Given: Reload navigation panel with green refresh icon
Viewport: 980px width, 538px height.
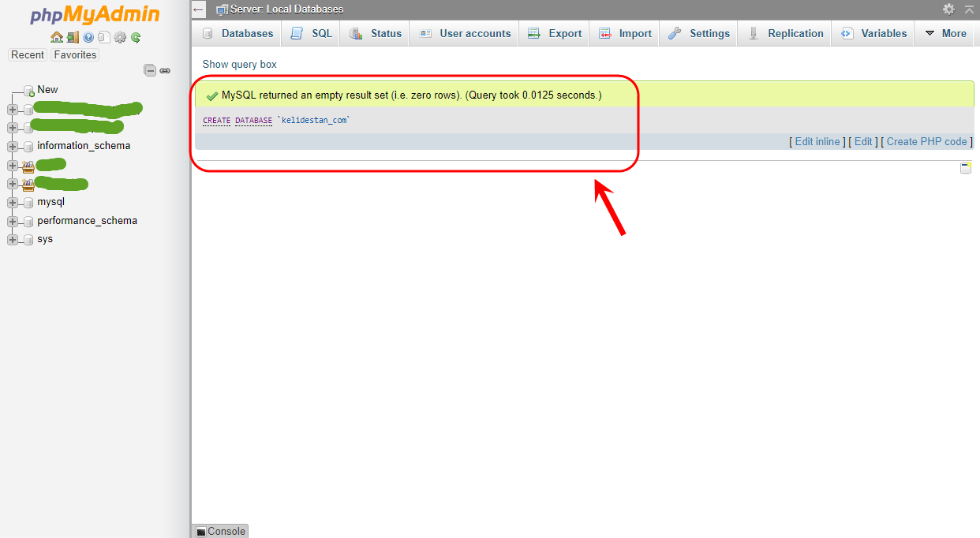Looking at the screenshot, I should pos(136,37).
